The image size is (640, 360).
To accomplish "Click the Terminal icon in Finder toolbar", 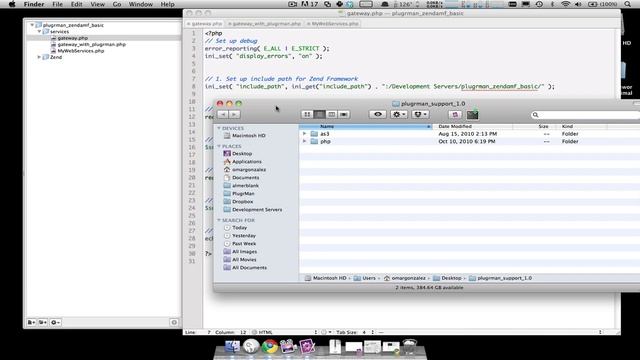I will pyautogui.click(x=472, y=115).
